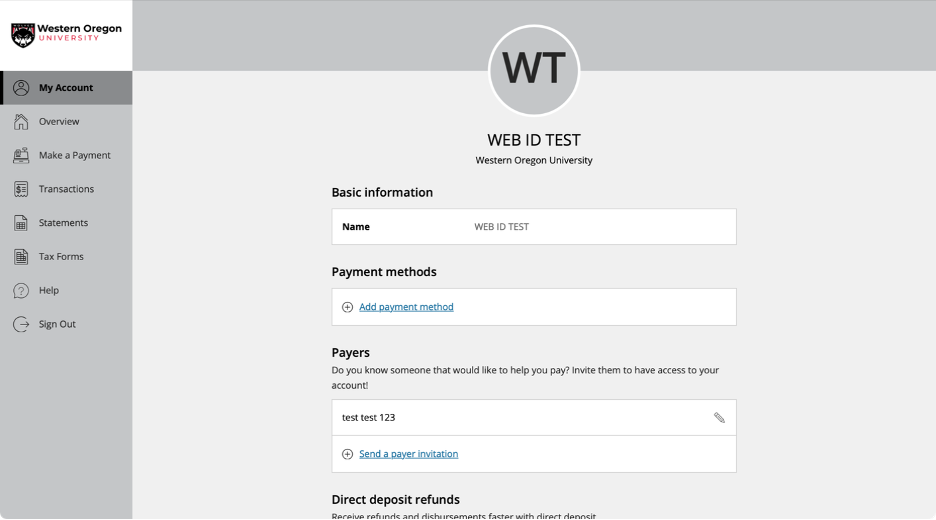Viewport: 936px width, 520px height.
Task: Select the test test 123 payer row
Action: [x=500, y=418]
